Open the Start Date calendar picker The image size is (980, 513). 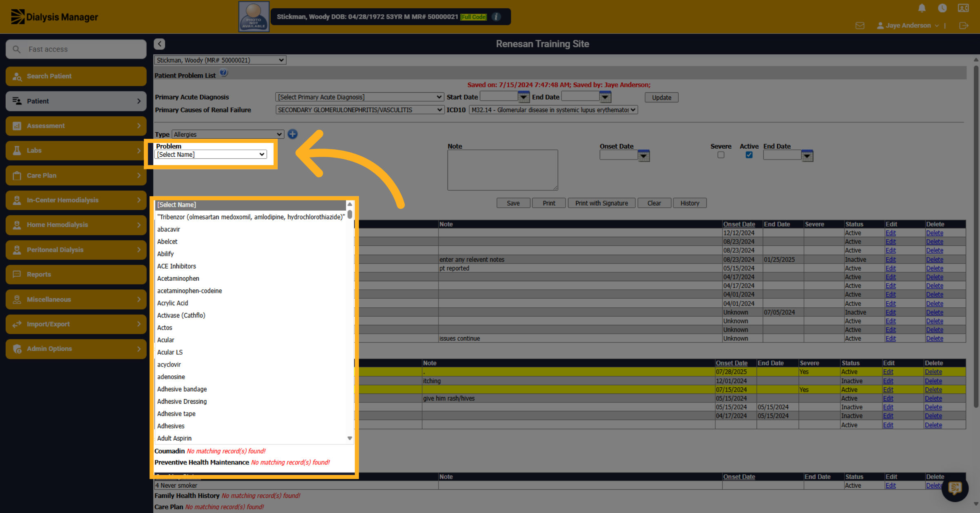[x=523, y=97]
